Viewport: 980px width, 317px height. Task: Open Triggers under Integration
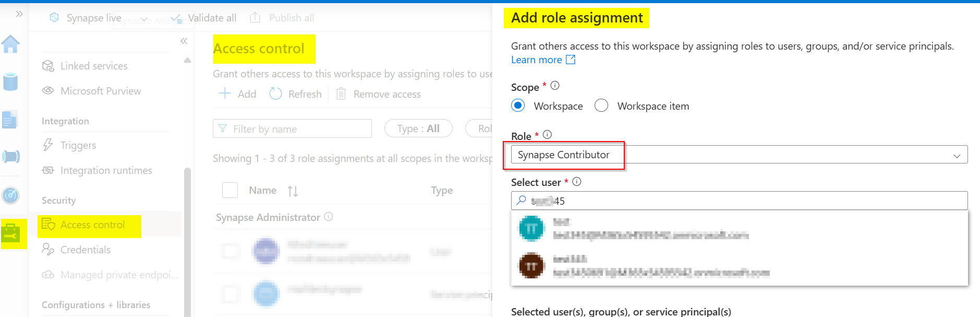78,145
